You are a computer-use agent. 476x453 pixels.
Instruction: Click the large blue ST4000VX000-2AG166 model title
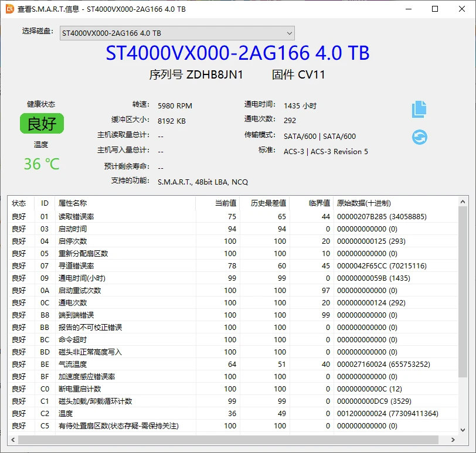coord(237,53)
